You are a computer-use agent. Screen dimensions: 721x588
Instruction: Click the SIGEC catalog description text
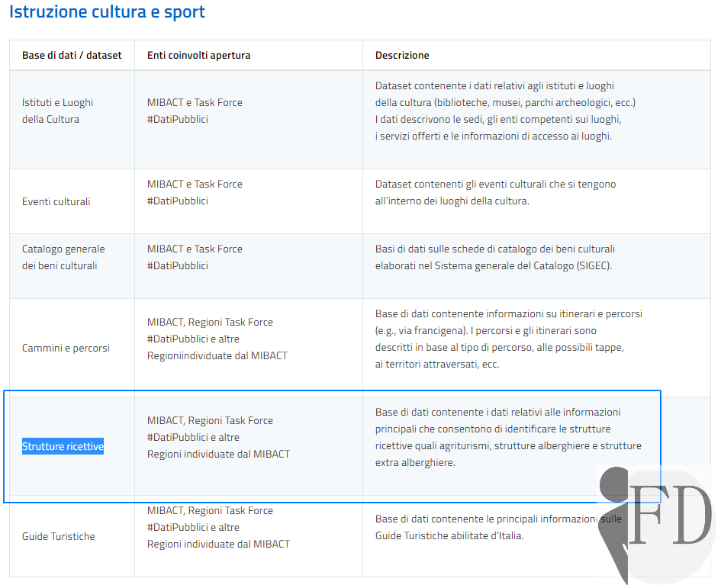[494, 258]
